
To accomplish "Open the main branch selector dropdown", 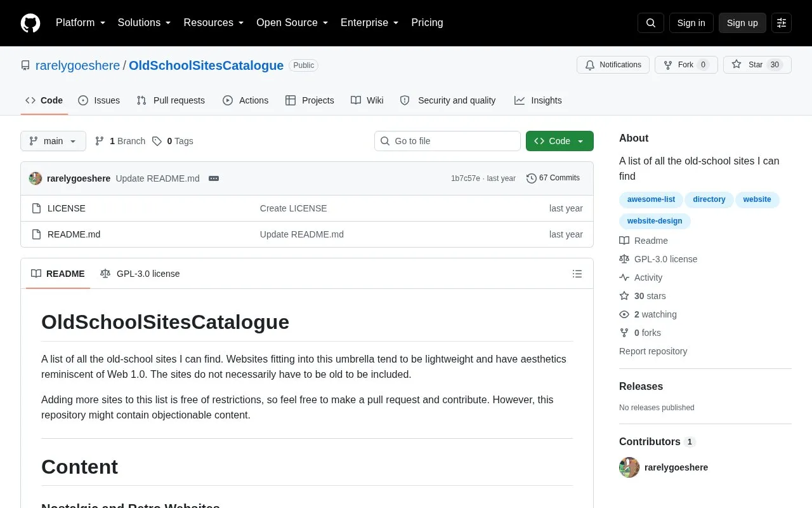I will 53,141.
